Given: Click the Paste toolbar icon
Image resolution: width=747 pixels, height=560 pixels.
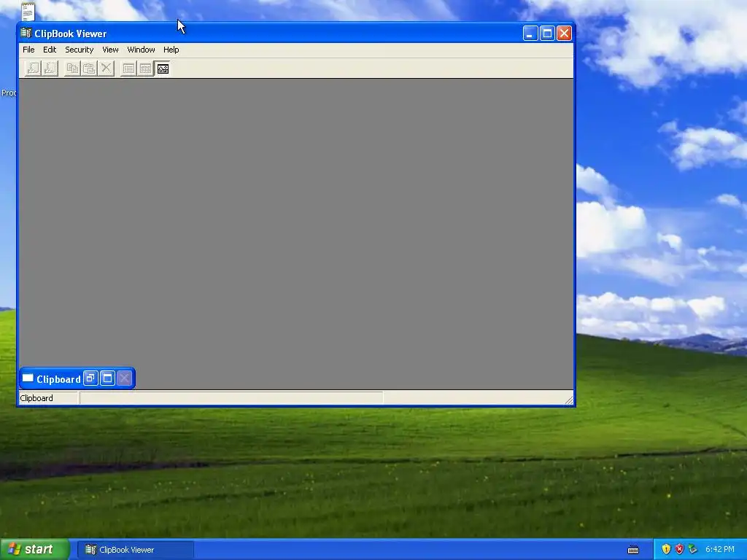Looking at the screenshot, I should pyautogui.click(x=89, y=69).
